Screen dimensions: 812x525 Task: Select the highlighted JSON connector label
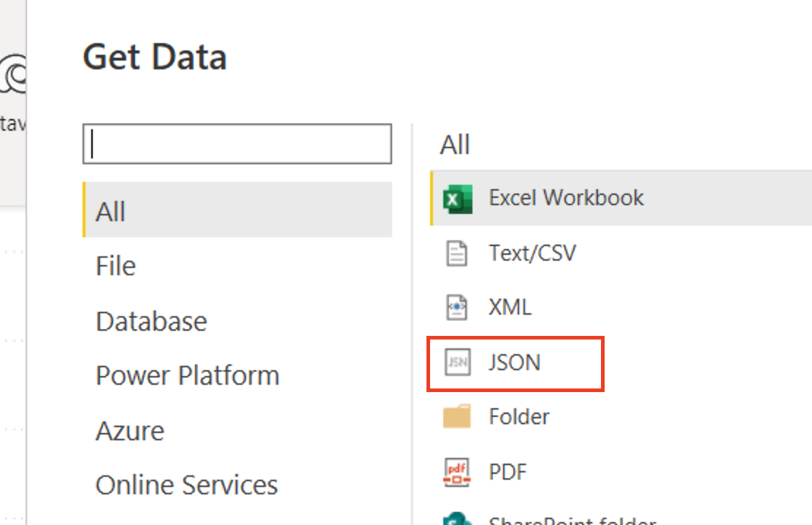click(x=514, y=362)
